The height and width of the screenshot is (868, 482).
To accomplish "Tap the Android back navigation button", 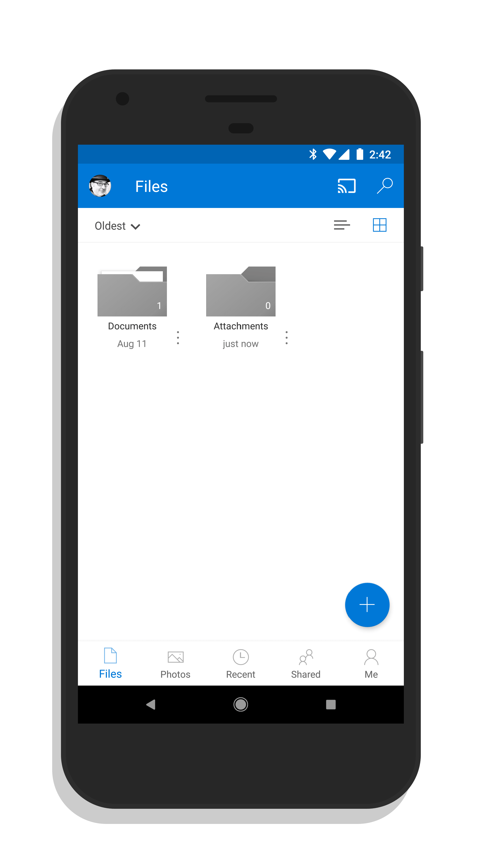I will (x=150, y=704).
